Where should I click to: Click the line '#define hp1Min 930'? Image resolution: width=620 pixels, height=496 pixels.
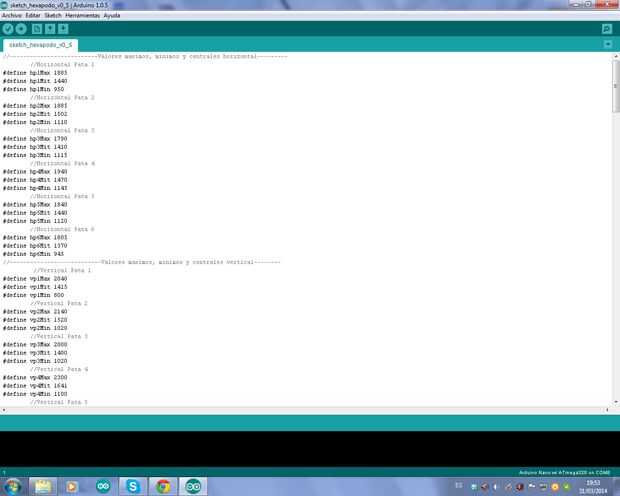pyautogui.click(x=33, y=89)
